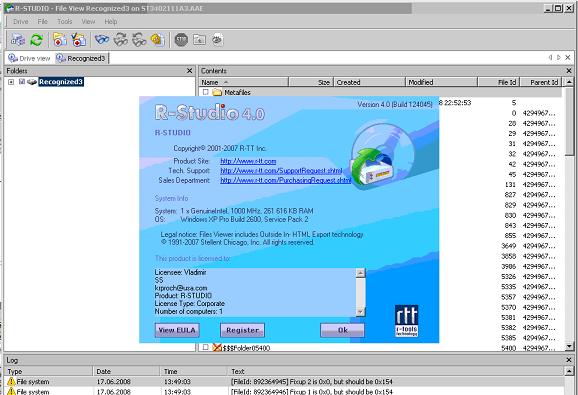
Task: Toggle the checkbox beside Recognized3 in Folders
Action: point(22,81)
